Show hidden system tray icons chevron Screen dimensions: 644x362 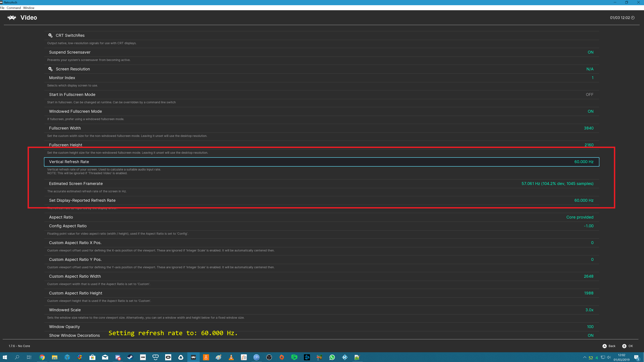point(585,357)
